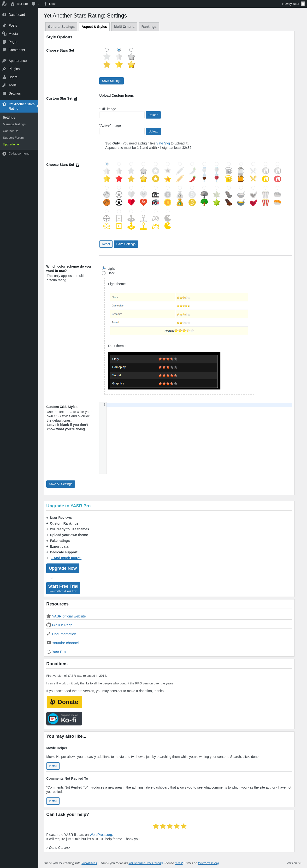Click the Posts pushpin icon

(4, 26)
